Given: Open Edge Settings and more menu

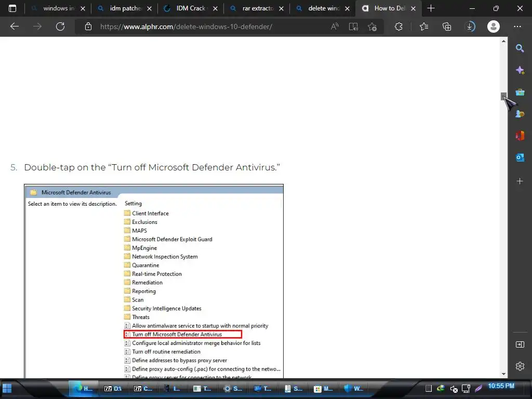Looking at the screenshot, I should pos(517,26).
